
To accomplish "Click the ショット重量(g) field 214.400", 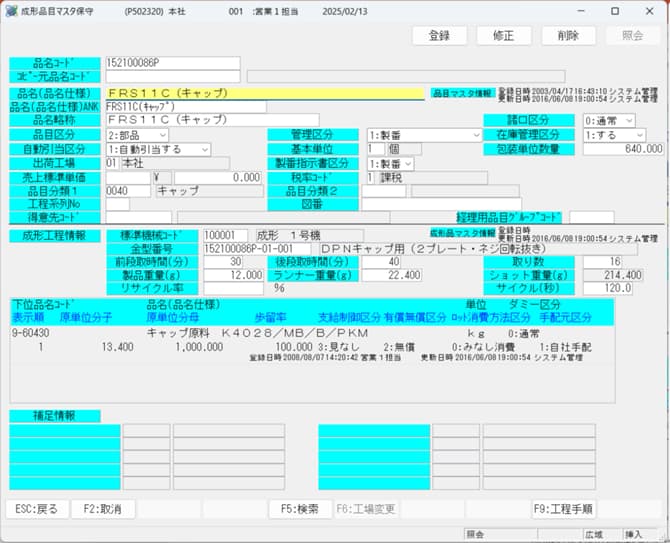I will [613, 275].
